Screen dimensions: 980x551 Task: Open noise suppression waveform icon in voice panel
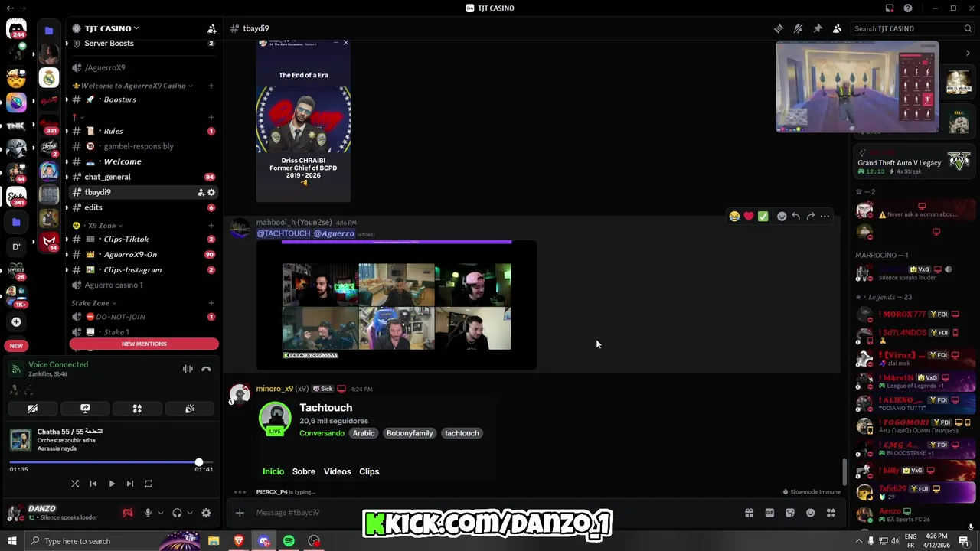tap(188, 369)
